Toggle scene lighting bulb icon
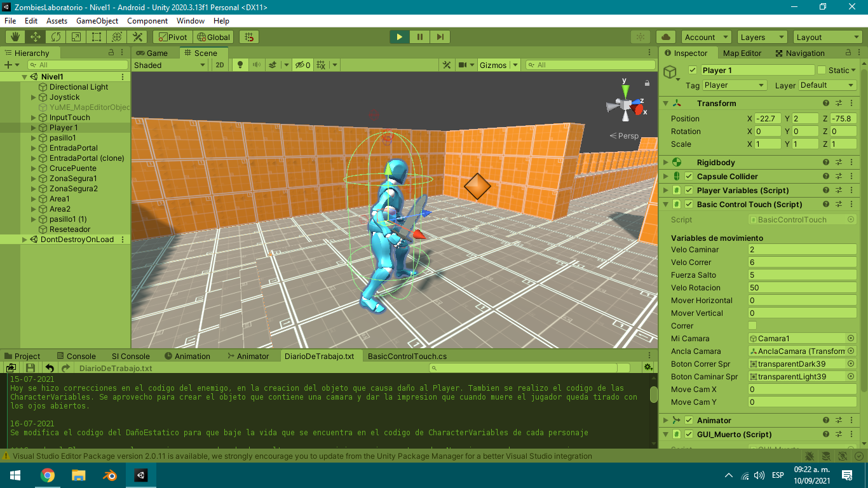868x488 pixels. pos(240,65)
